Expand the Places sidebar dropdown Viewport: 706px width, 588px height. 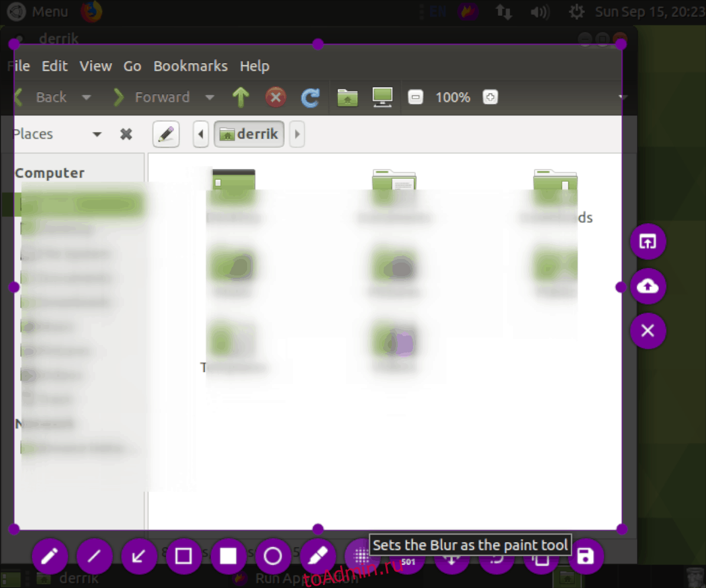(97, 135)
